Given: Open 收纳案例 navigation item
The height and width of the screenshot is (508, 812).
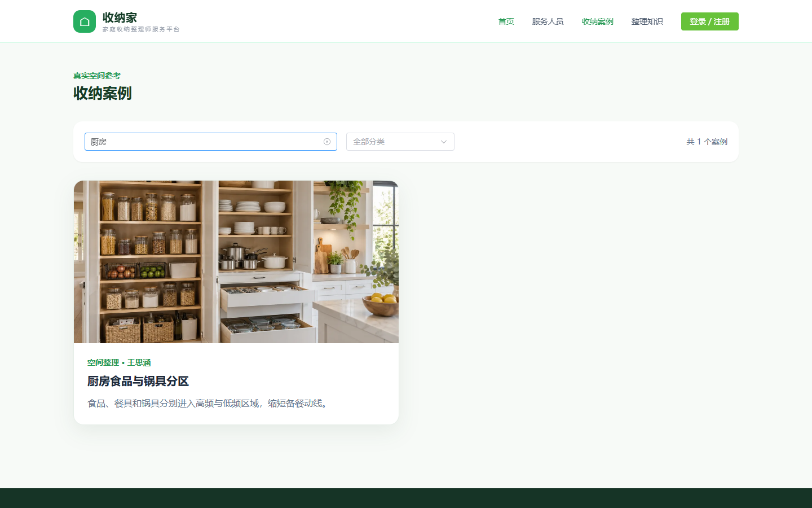Looking at the screenshot, I should [598, 21].
